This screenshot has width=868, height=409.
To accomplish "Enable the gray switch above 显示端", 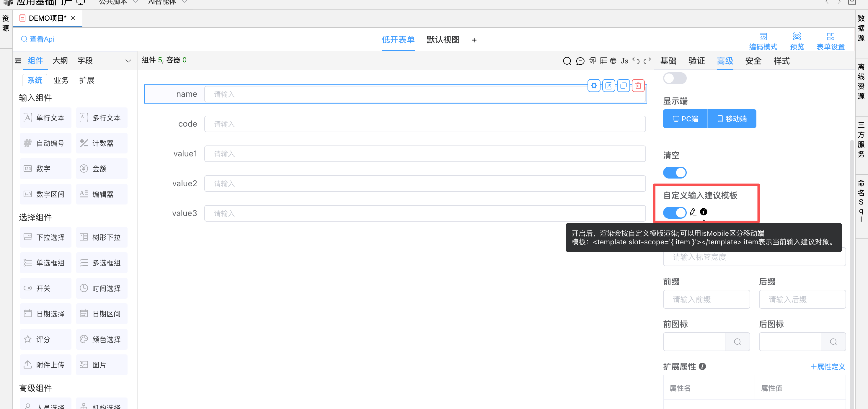I will [674, 78].
